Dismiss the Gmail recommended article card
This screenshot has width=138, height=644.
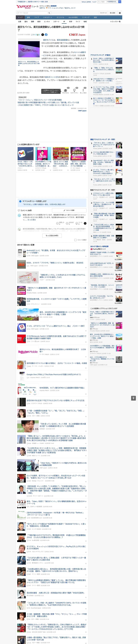(33, 170)
